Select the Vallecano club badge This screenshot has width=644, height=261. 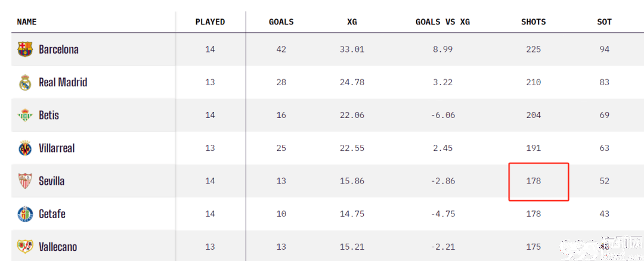pos(25,247)
